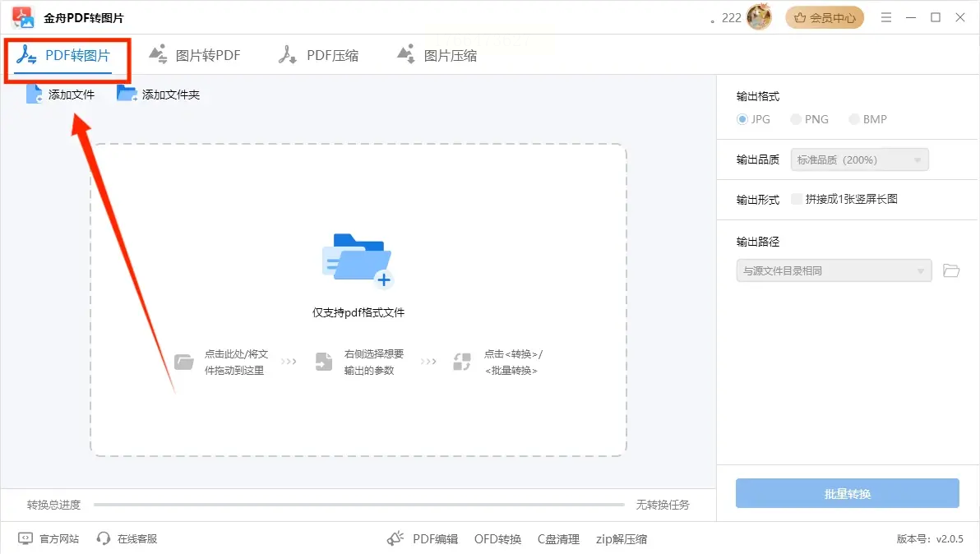This screenshot has width=980, height=554.
Task: Click the 图片转PDF tab icon
Action: point(158,54)
